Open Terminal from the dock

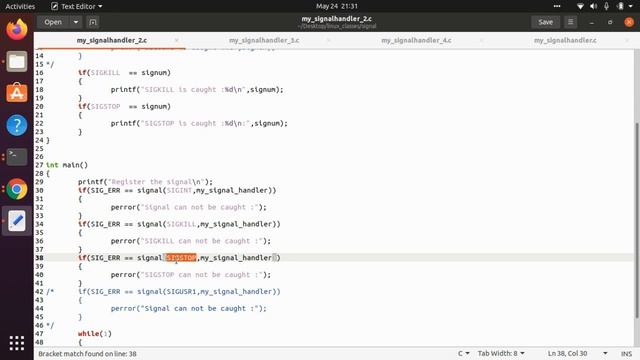click(x=17, y=157)
